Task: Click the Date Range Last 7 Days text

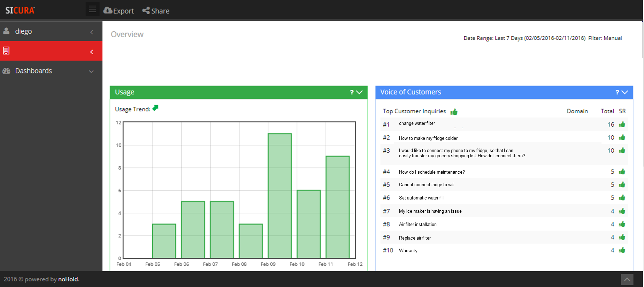Action: point(524,38)
